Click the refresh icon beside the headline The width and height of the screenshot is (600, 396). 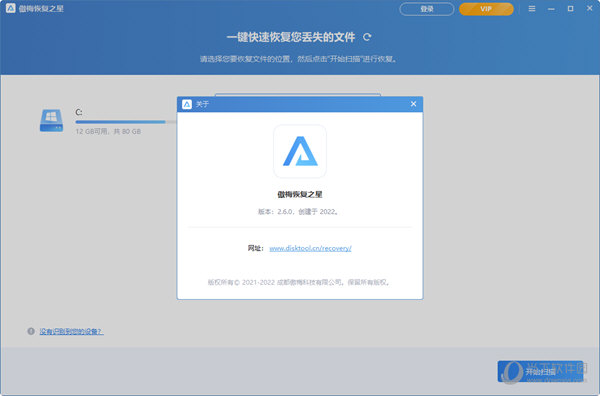point(367,37)
